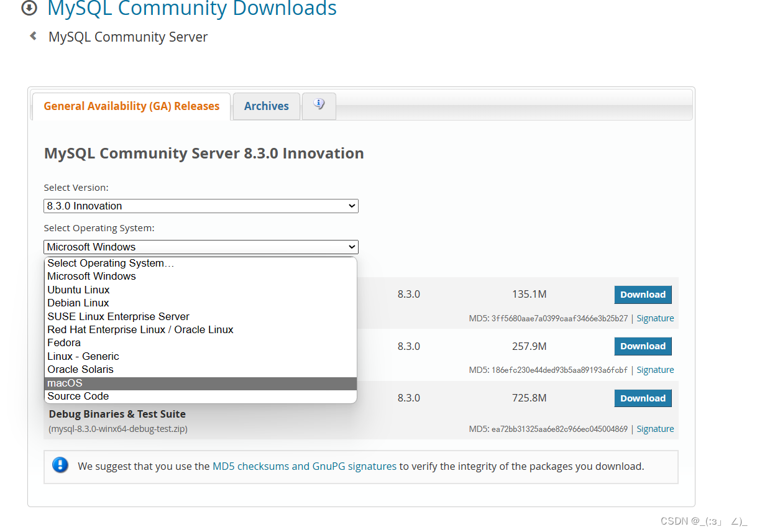This screenshot has height=532, width=757.
Task: Click version 8.3.0 in the 725.8M row
Action: pos(409,398)
